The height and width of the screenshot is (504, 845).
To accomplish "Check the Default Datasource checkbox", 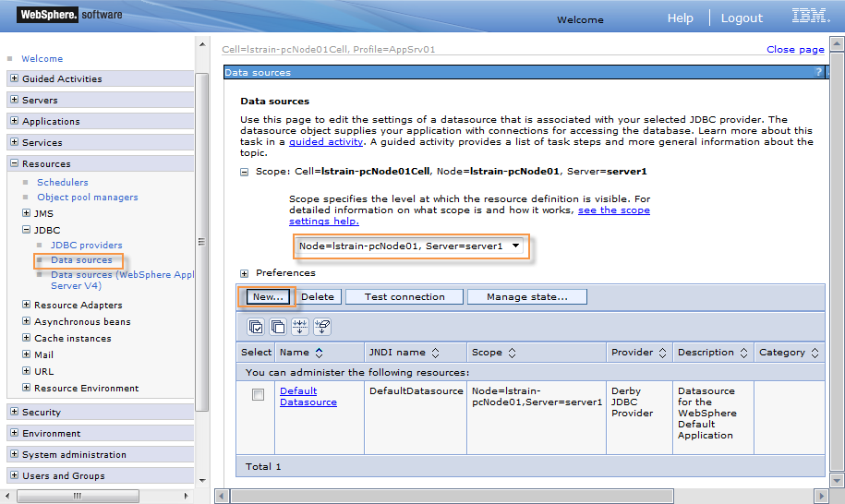I will tap(259, 395).
